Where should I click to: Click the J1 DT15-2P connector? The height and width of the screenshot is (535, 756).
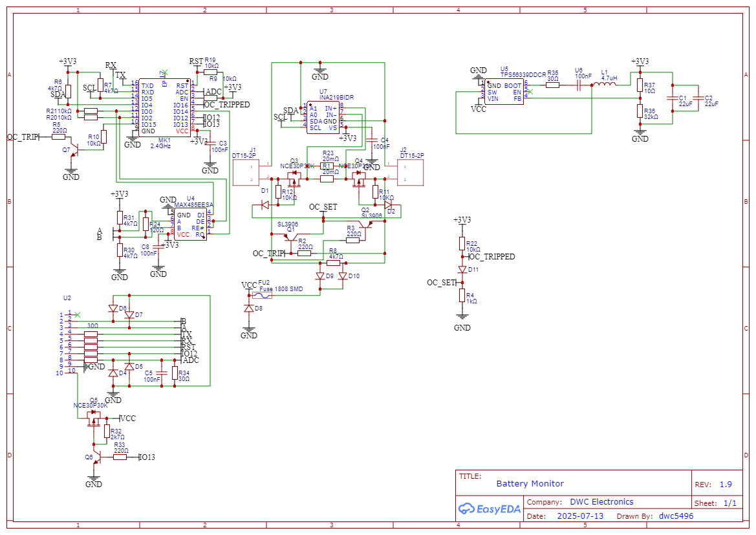point(249,173)
